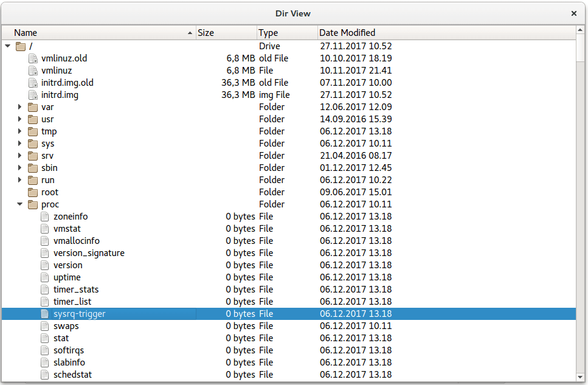Image resolution: width=588 pixels, height=385 pixels.
Task: Collapse the proc folder
Action: pos(19,204)
